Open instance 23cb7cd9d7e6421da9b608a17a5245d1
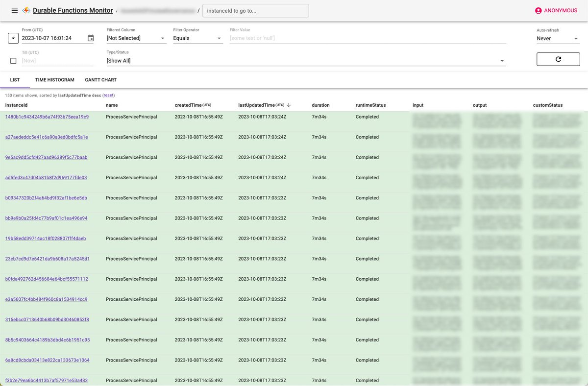The image size is (588, 386). [x=48, y=259]
